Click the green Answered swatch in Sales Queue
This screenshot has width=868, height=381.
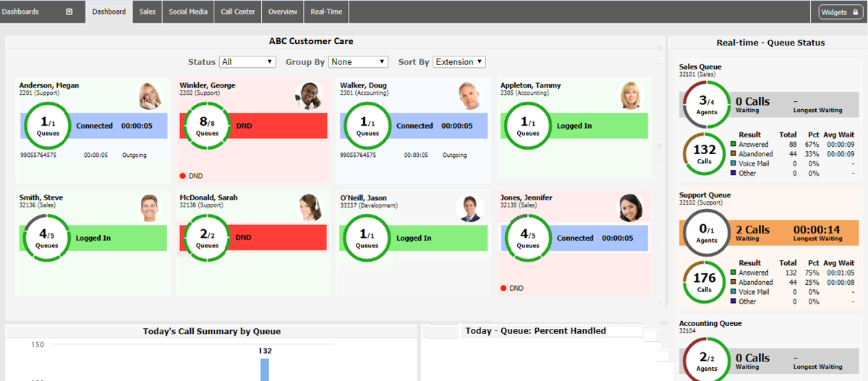click(733, 145)
